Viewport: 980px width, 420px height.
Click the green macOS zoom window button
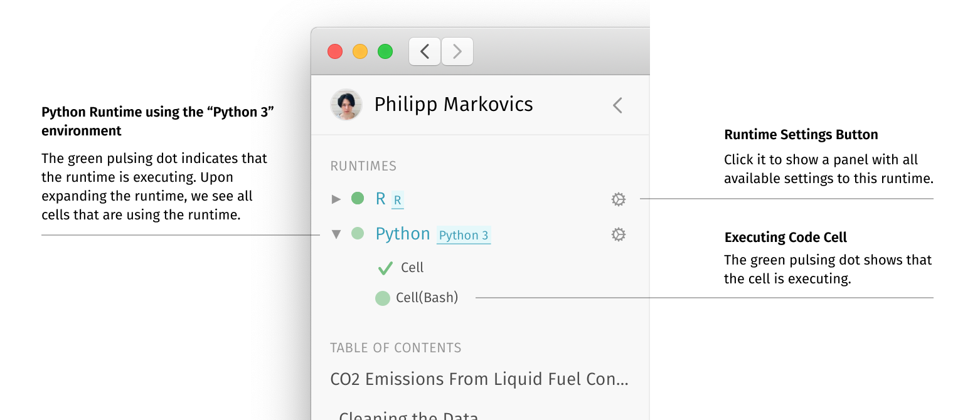[385, 51]
